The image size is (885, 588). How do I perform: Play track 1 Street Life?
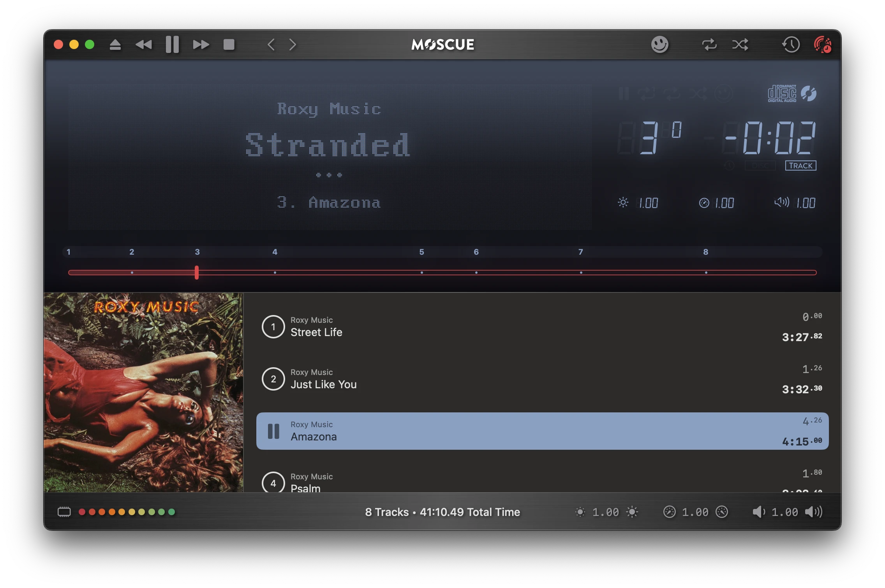[273, 327]
